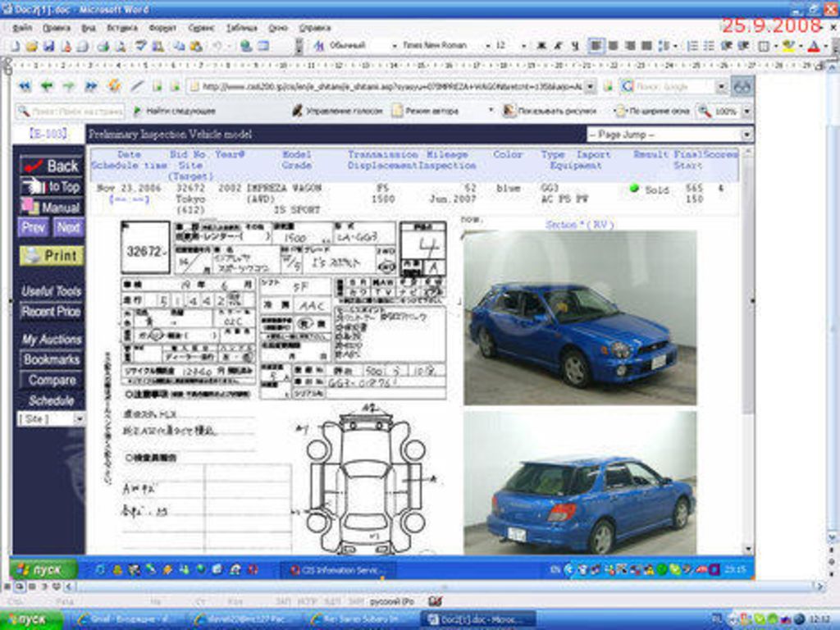Save the document with the floppy disk icon

pyautogui.click(x=48, y=47)
